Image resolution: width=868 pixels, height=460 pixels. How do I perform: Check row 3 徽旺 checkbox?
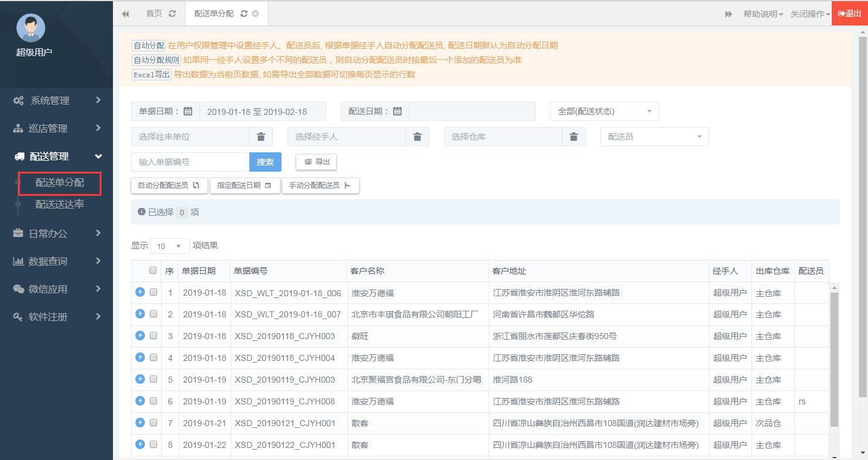(153, 335)
